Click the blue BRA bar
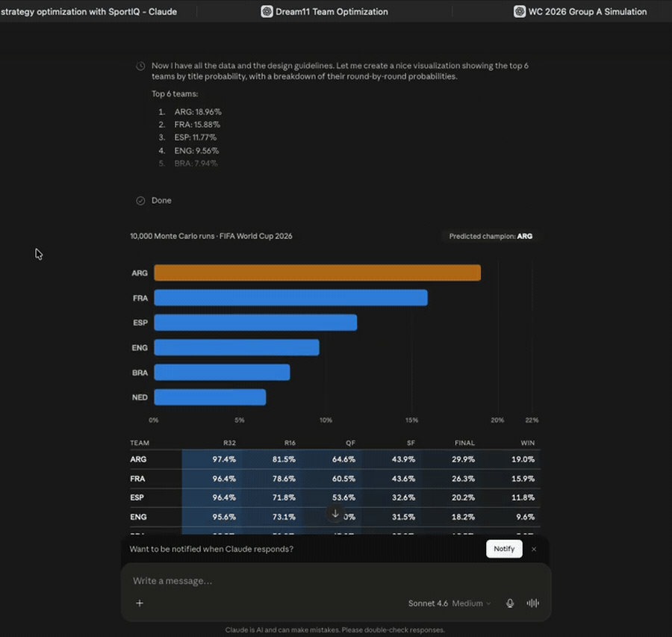 (222, 372)
